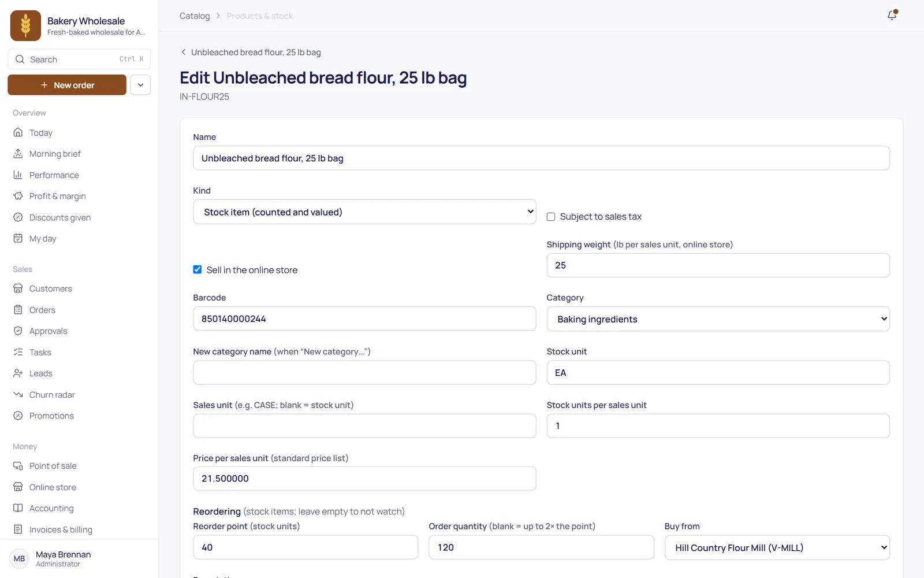Open Online store icon

18,487
